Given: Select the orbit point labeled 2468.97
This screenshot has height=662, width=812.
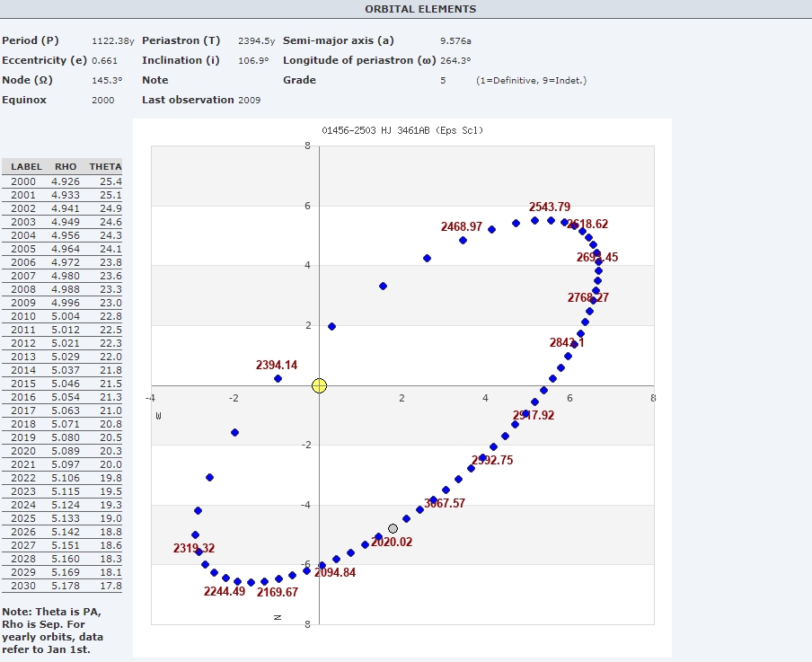Looking at the screenshot, I should (x=463, y=240).
